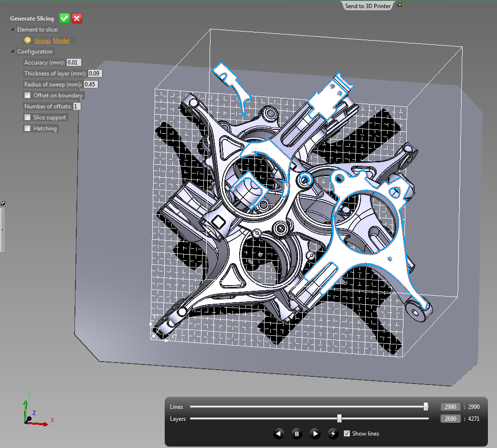Collapse the Element to slice section

pos(12,30)
